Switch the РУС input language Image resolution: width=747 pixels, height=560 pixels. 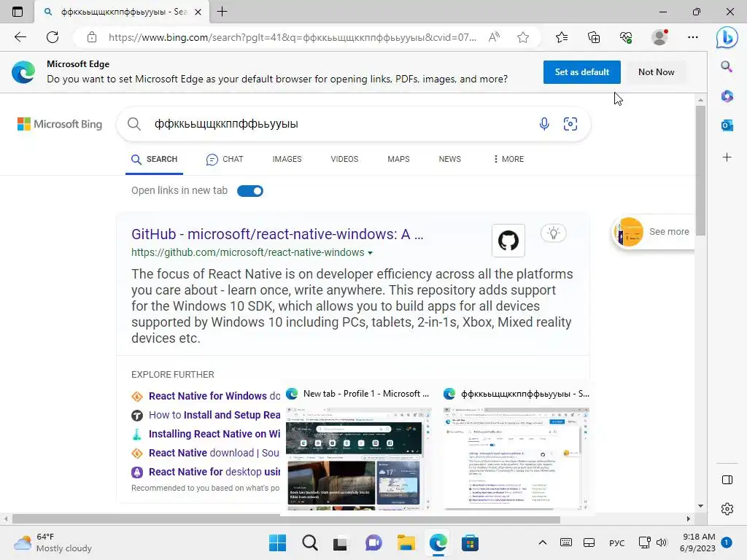(617, 542)
